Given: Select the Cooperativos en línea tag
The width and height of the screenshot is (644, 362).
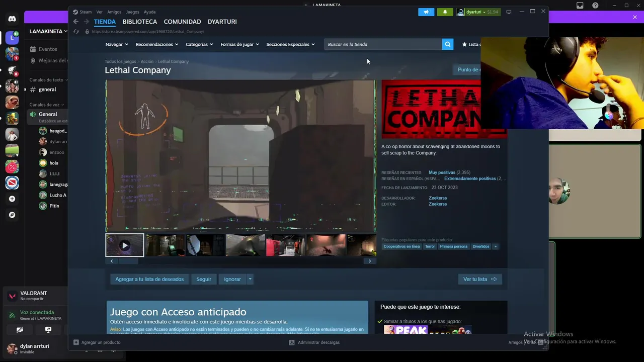Looking at the screenshot, I should click(x=401, y=246).
